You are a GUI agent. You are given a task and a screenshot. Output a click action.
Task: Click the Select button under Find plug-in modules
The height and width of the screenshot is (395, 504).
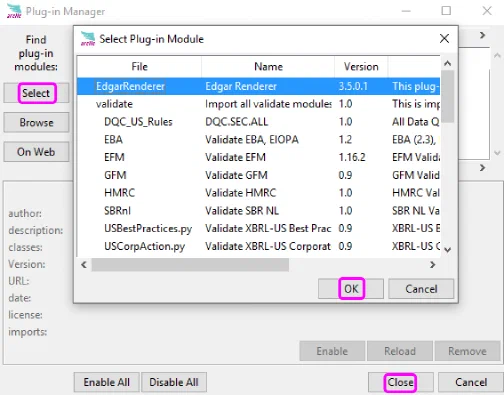(x=36, y=93)
